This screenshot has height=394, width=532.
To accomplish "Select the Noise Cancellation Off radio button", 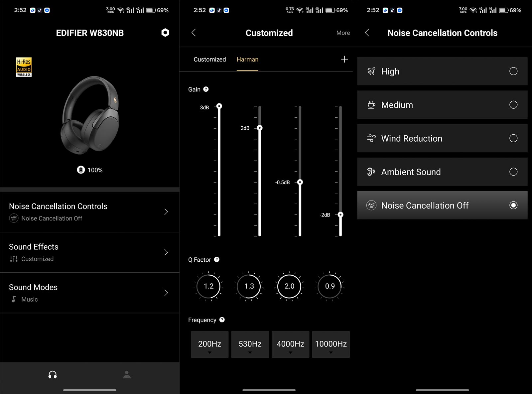I will [513, 205].
